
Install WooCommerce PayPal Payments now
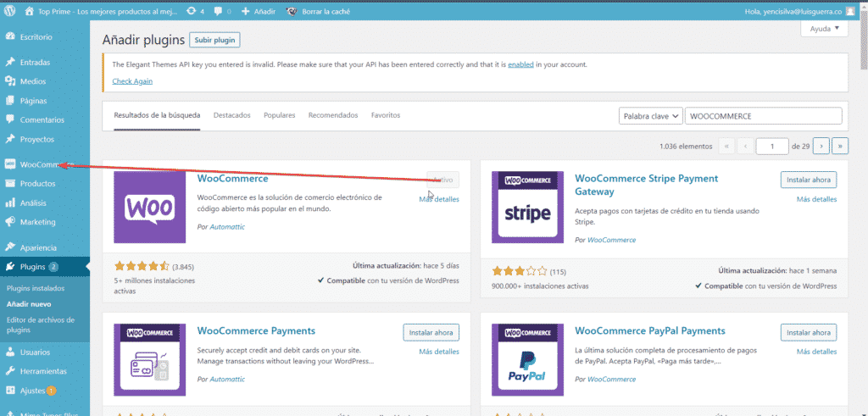[x=809, y=332]
